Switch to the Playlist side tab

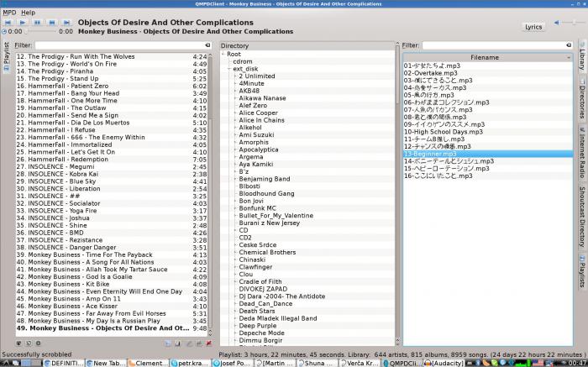pos(7,56)
